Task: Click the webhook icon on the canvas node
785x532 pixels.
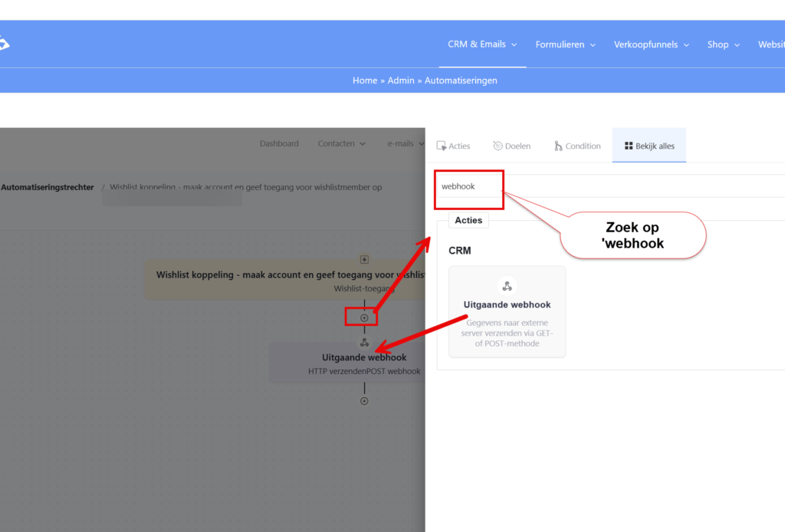Action: pyautogui.click(x=364, y=343)
